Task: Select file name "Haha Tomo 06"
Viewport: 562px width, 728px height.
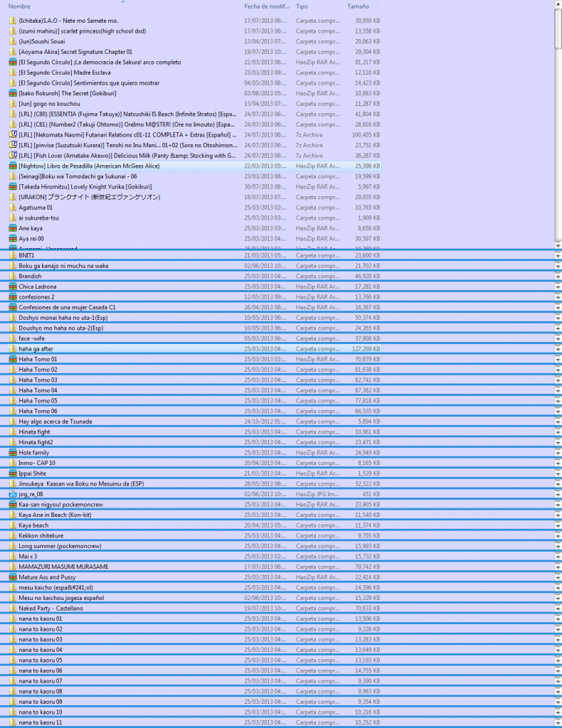Action: point(38,411)
